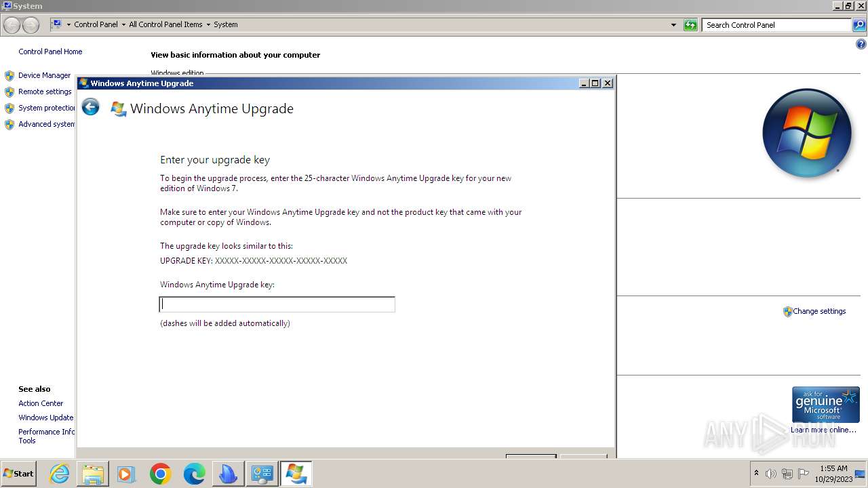Click the search magnifier icon

(859, 25)
